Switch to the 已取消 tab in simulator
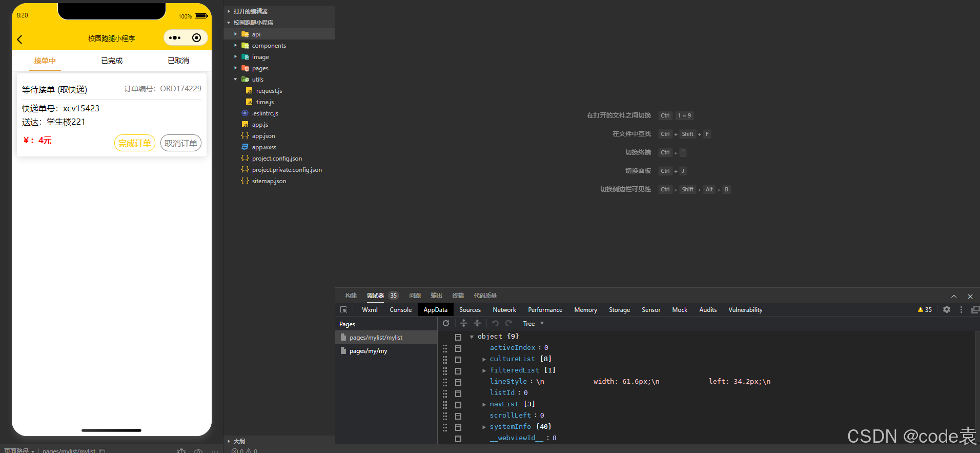This screenshot has height=453, width=980. point(178,61)
